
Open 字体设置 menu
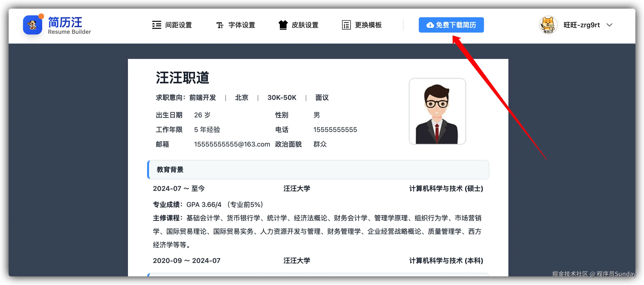tap(242, 25)
